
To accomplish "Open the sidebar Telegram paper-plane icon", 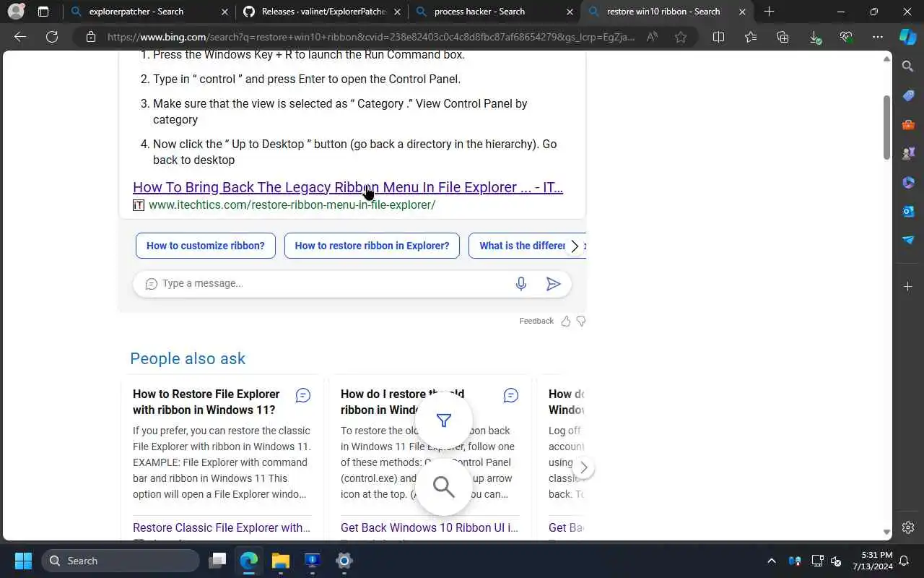I will pyautogui.click(x=908, y=240).
